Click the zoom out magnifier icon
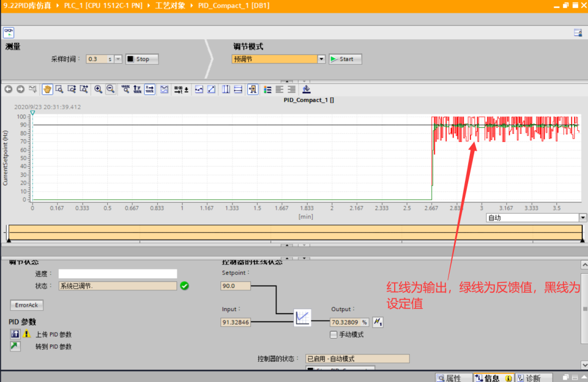588x382 pixels. pos(111,89)
